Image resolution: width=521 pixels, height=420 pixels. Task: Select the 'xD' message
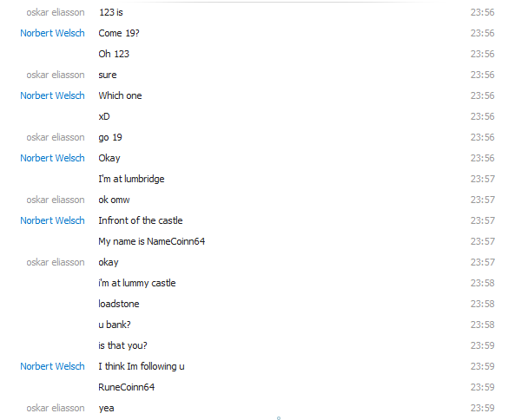(x=104, y=116)
